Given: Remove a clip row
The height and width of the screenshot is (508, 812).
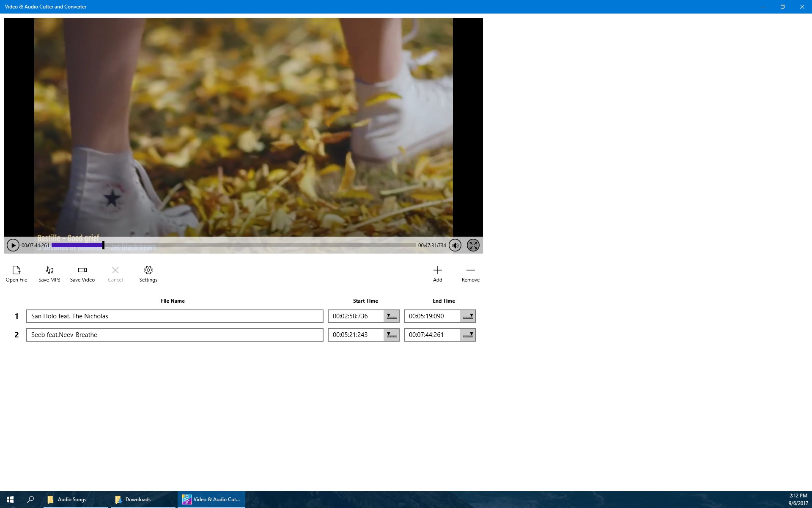Looking at the screenshot, I should pos(470,270).
